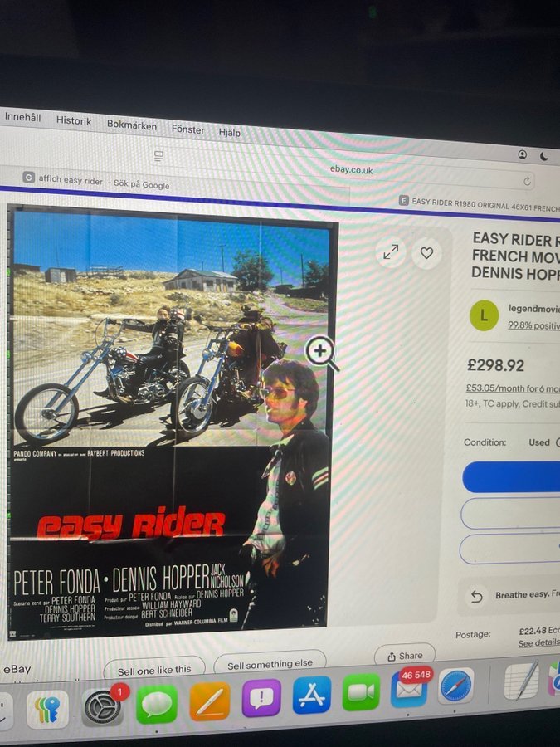Image resolution: width=560 pixels, height=747 pixels.
Task: Open Mail with the 46 548 badge
Action: click(408, 690)
